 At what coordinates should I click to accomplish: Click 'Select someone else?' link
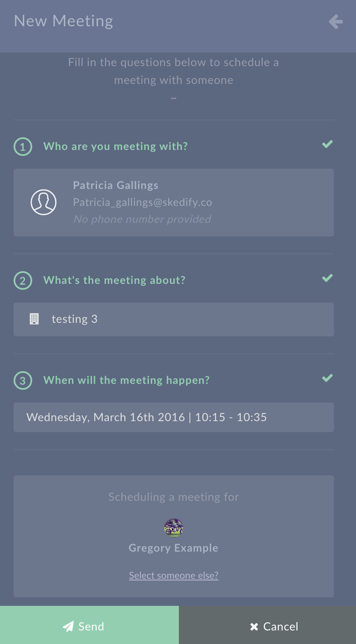(174, 575)
